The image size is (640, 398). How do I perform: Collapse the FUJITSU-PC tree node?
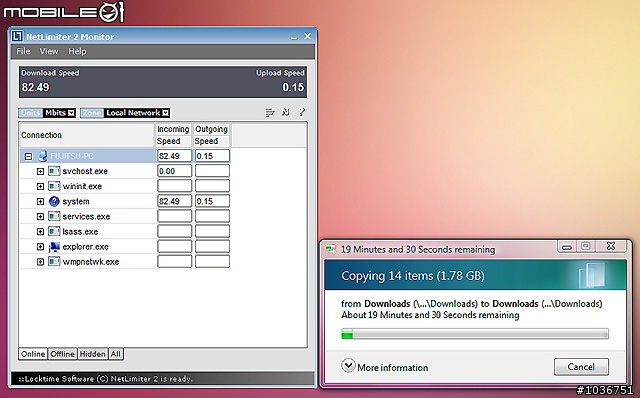tap(28, 156)
